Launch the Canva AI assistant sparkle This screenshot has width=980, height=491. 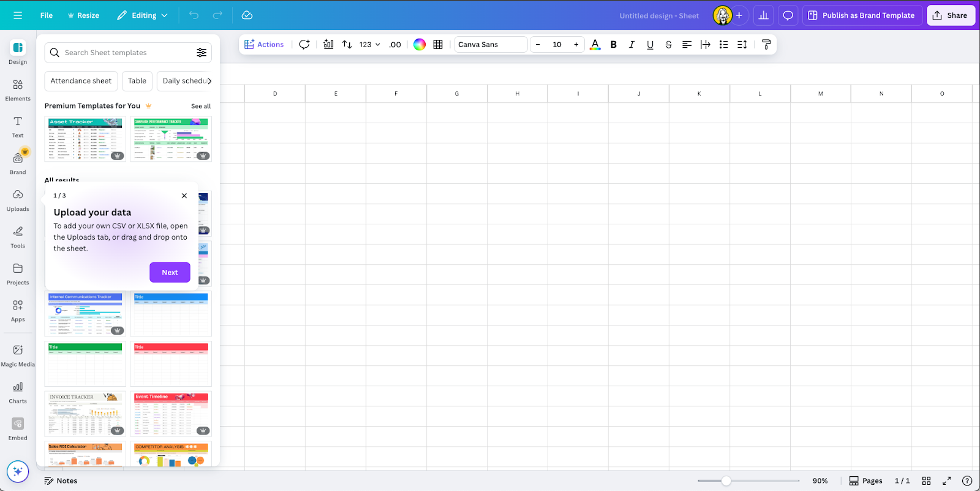pyautogui.click(x=18, y=471)
